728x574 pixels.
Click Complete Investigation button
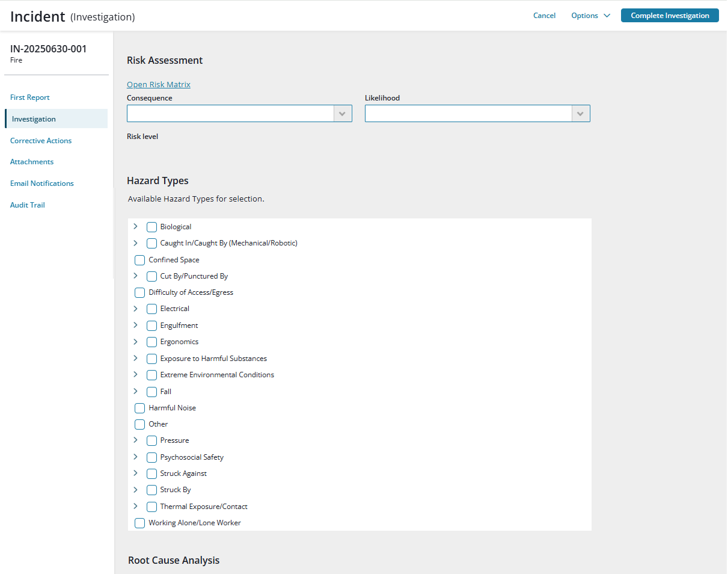[x=670, y=16]
